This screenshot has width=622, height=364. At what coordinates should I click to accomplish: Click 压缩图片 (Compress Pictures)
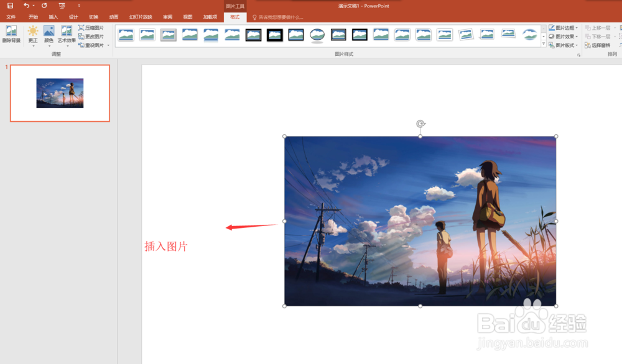tap(91, 28)
